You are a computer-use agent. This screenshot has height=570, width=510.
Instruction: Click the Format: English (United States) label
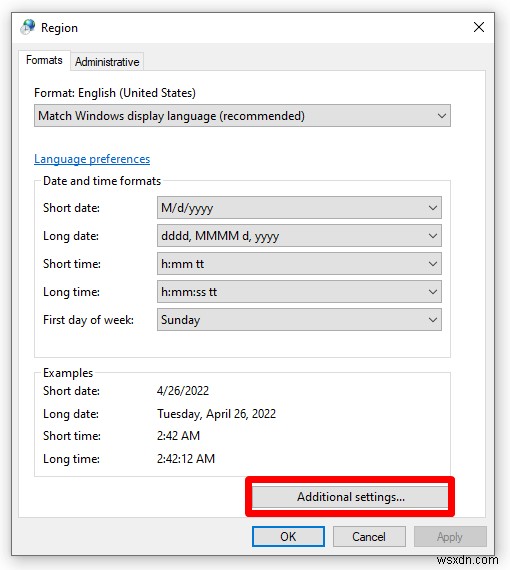115,93
